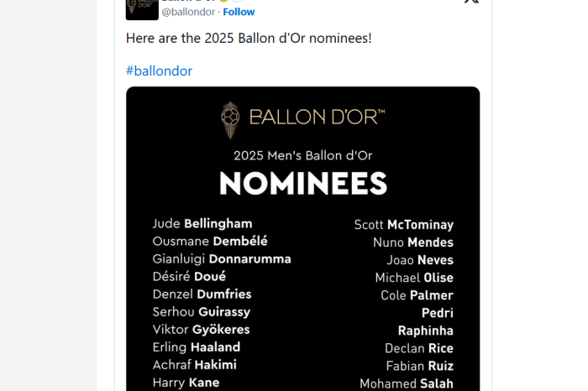The width and height of the screenshot is (588, 391).
Task: Open the @ballondor handle link
Action: click(x=188, y=12)
